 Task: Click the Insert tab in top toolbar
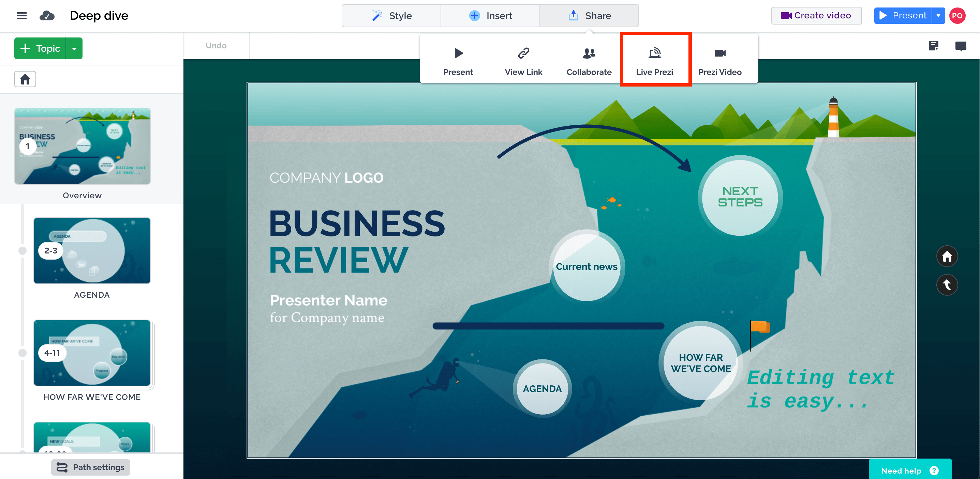coord(491,16)
